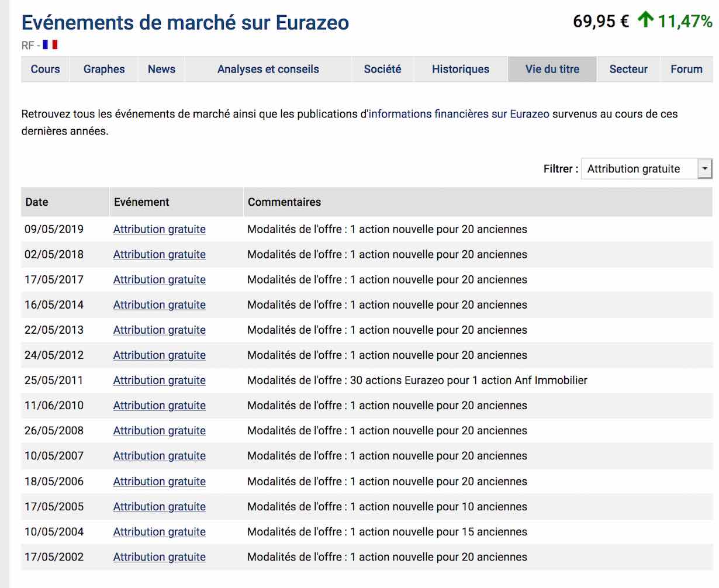Select the date 17/05/2002
Viewport: 719px width, 588px height.
(54, 556)
